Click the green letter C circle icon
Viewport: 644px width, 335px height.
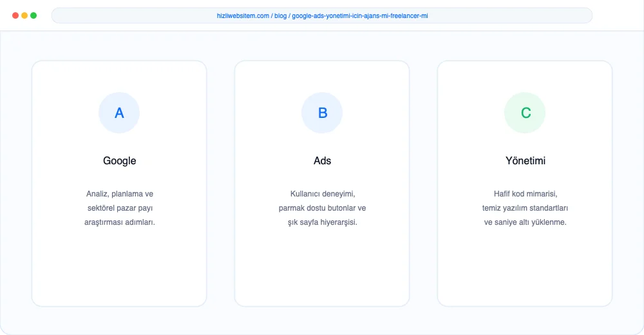(x=525, y=113)
